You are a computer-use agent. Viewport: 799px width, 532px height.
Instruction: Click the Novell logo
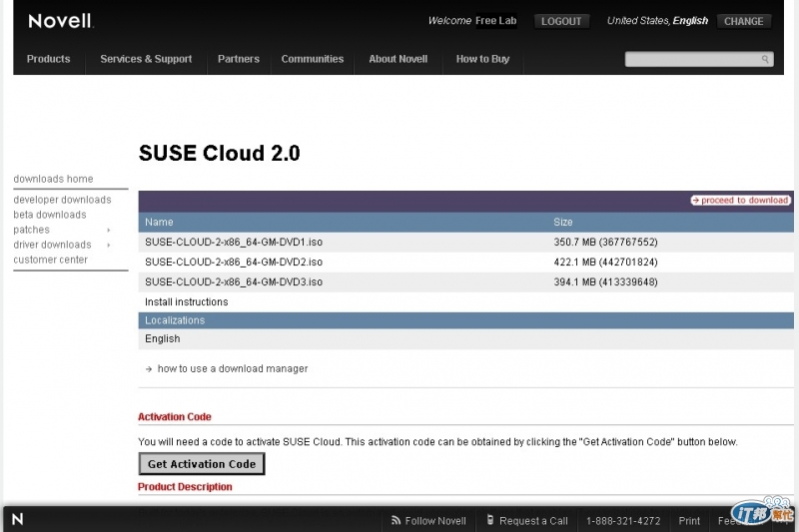click(61, 21)
